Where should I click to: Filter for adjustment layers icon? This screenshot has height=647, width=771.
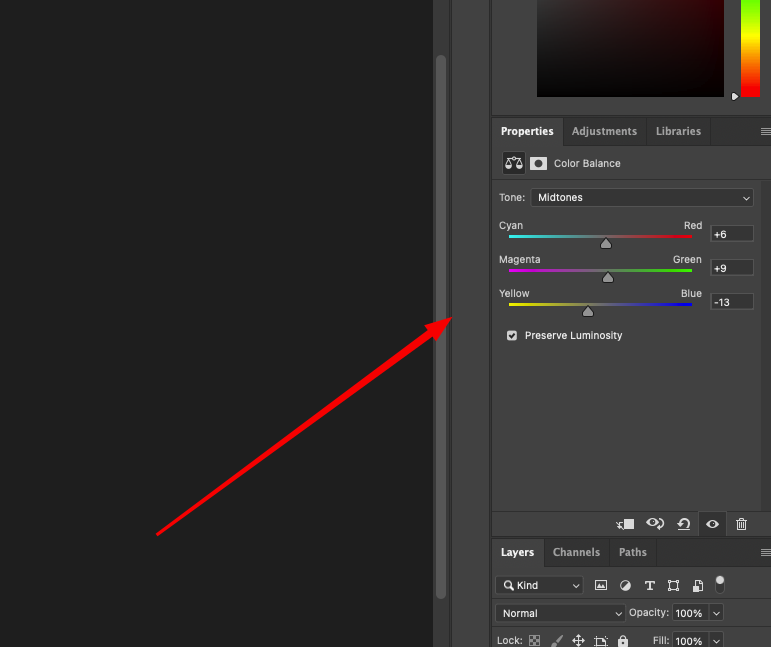[625, 586]
